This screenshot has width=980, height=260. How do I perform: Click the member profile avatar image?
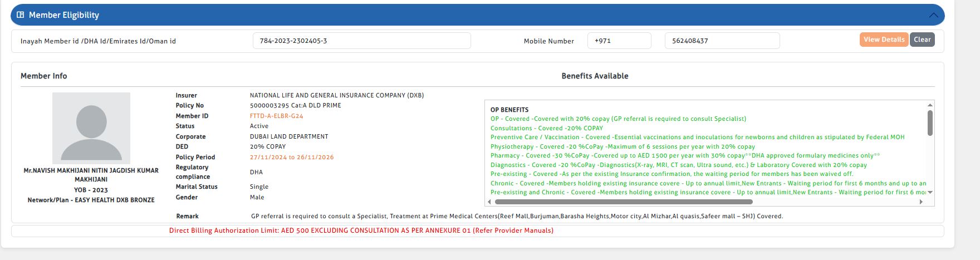point(91,128)
